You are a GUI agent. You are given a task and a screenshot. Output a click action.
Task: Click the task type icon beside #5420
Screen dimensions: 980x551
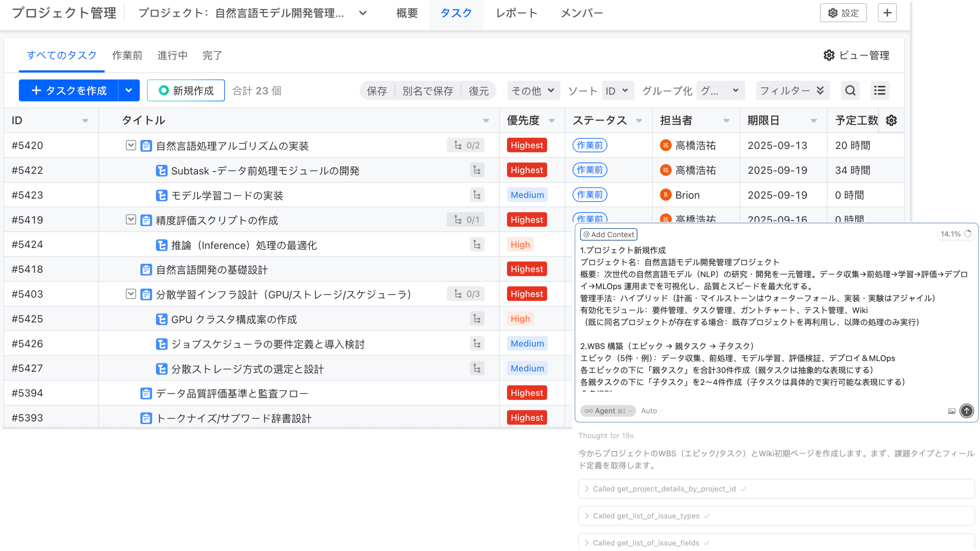(x=146, y=145)
